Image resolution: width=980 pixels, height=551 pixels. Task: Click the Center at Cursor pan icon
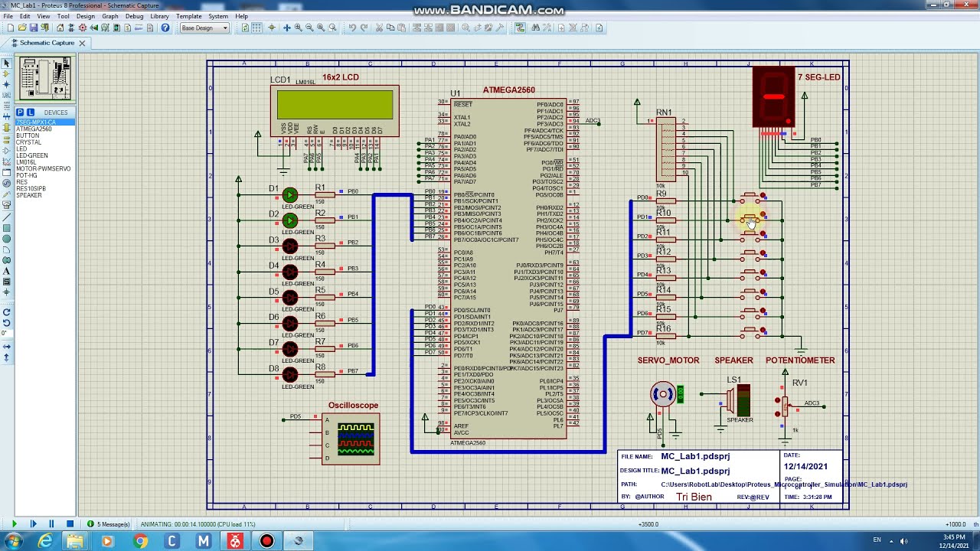pyautogui.click(x=287, y=28)
